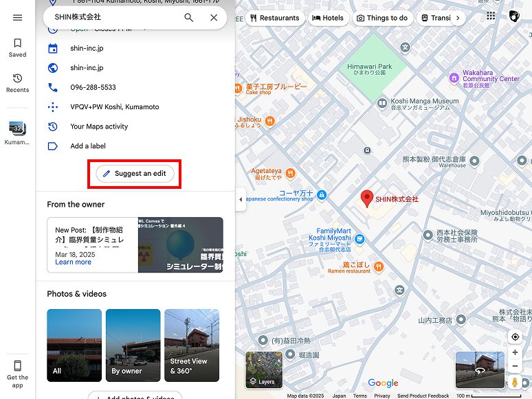This screenshot has width=532, height=399.
Task: Click Get the app phone icon
Action: (x=17, y=366)
